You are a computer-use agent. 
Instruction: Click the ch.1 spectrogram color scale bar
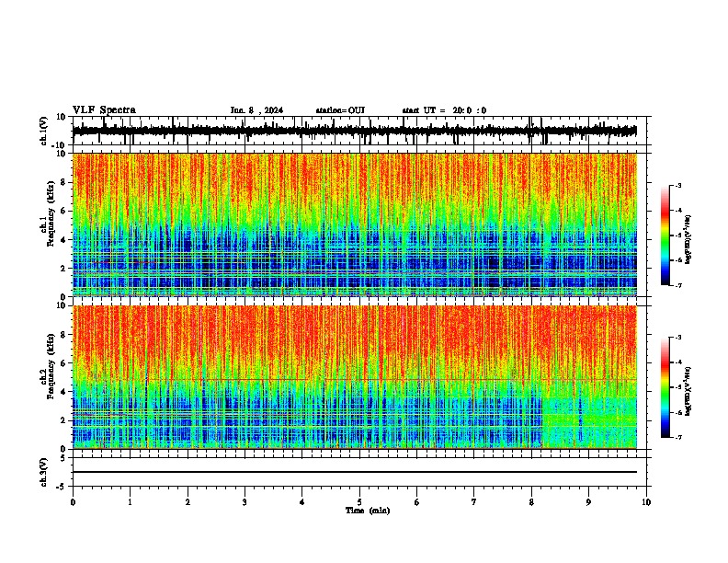pos(665,235)
